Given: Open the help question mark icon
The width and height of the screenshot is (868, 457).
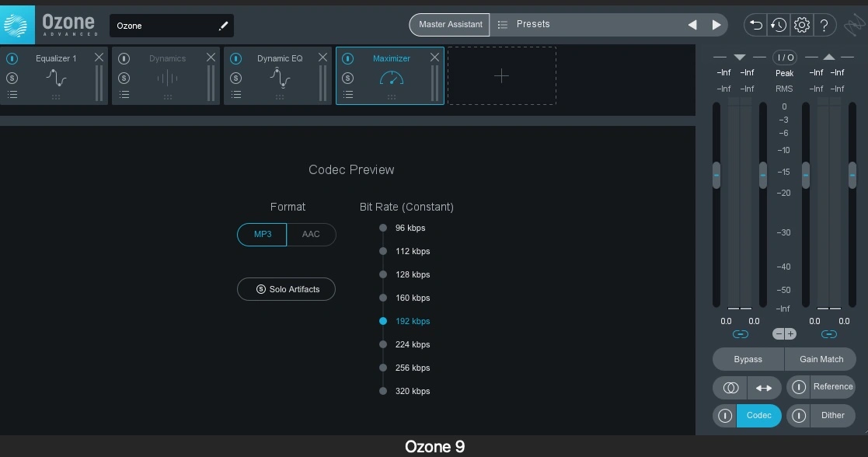Looking at the screenshot, I should pyautogui.click(x=824, y=25).
